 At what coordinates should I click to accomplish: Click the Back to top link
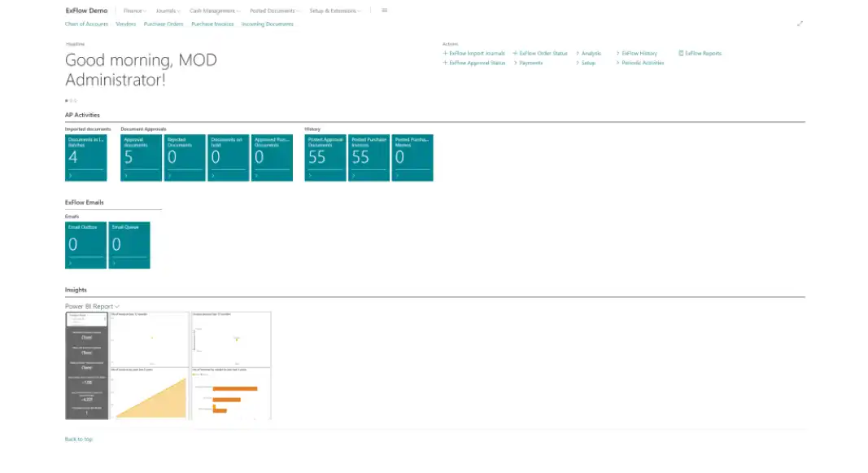click(78, 439)
